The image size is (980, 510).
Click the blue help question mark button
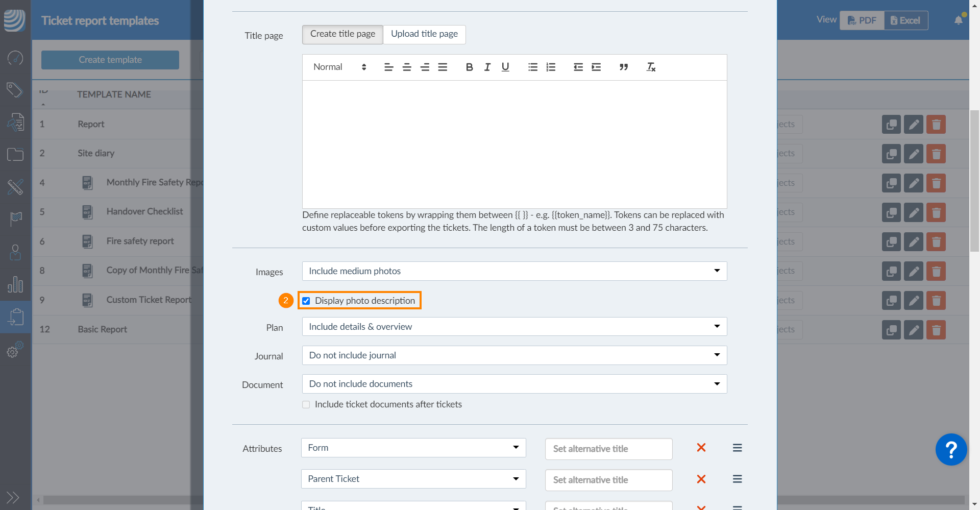[950, 450]
